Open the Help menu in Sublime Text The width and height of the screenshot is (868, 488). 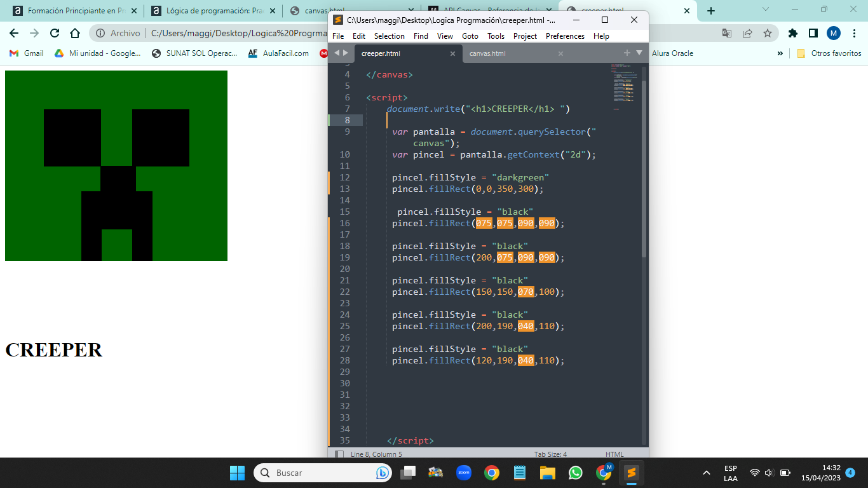click(x=601, y=36)
